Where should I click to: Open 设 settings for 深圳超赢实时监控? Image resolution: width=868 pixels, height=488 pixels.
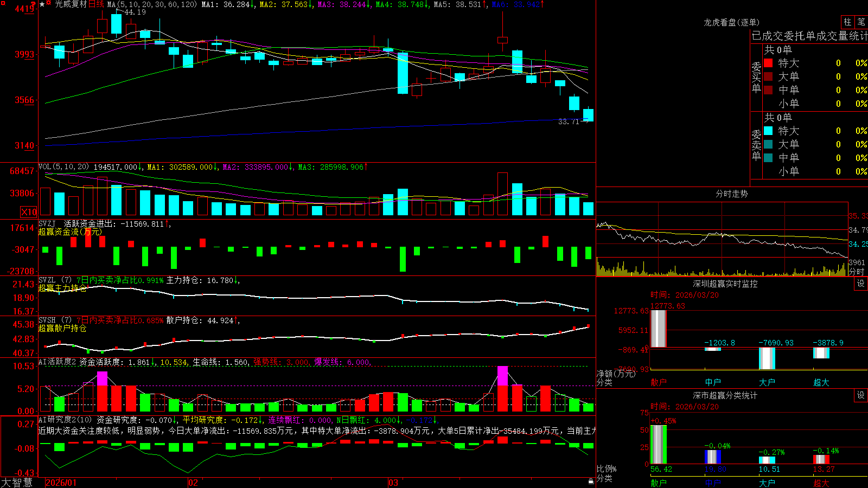[x=861, y=284]
